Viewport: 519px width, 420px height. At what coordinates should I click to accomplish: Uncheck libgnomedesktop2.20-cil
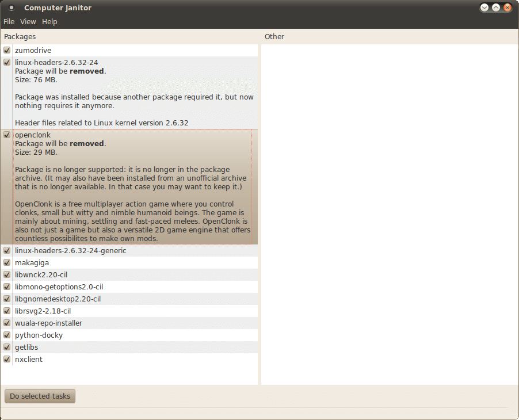6,299
